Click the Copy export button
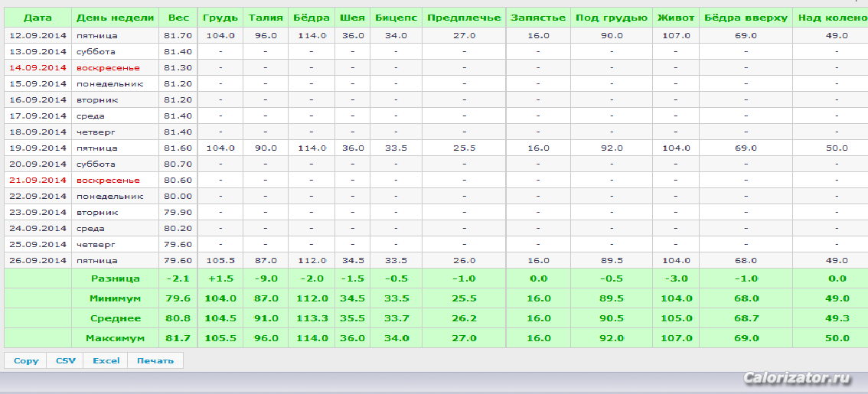 tap(26, 360)
